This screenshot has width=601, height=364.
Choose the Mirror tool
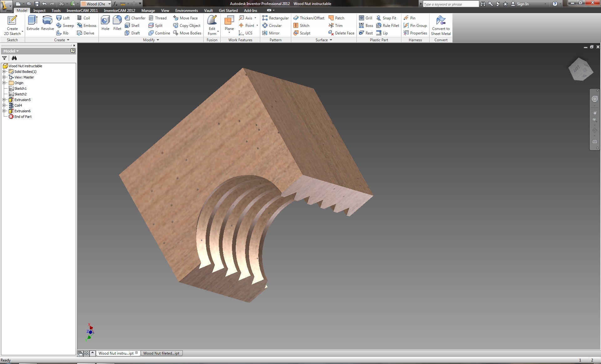271,33
